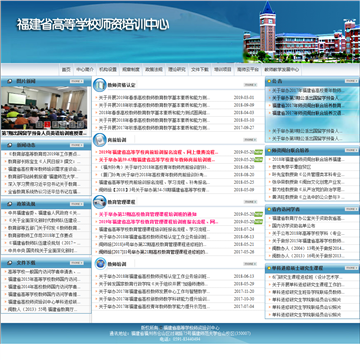Viewport: 360px width, 360px height.
Task: Open more button in 公告 panel
Action: click(x=351, y=81)
